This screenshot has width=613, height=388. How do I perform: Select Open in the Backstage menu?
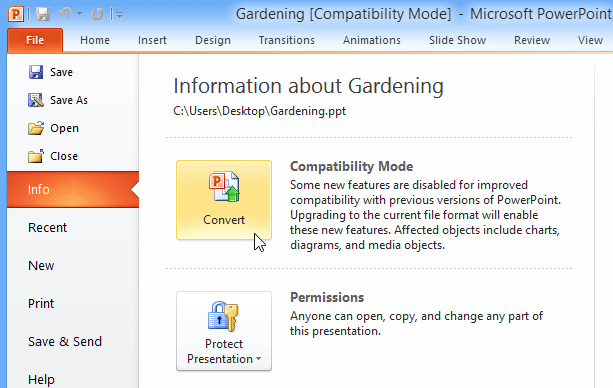[54, 128]
